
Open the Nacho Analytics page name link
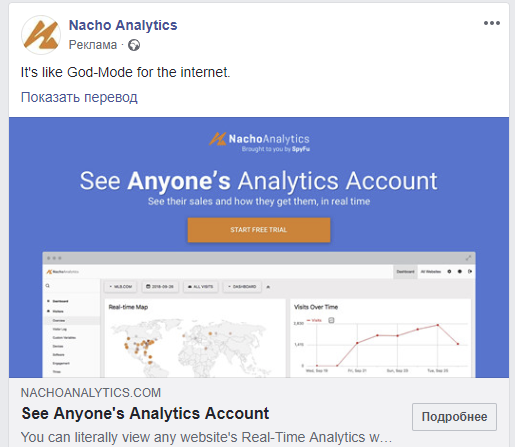tap(123, 25)
